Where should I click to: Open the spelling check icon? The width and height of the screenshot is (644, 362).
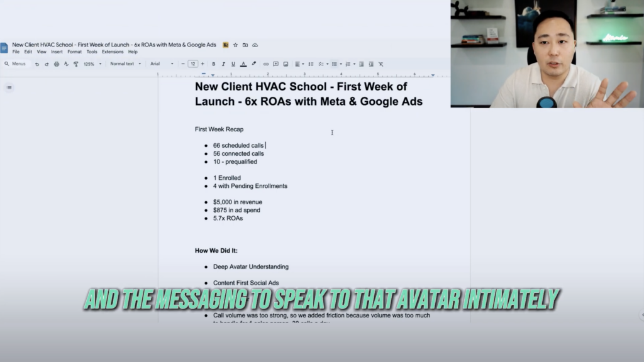[x=65, y=63]
